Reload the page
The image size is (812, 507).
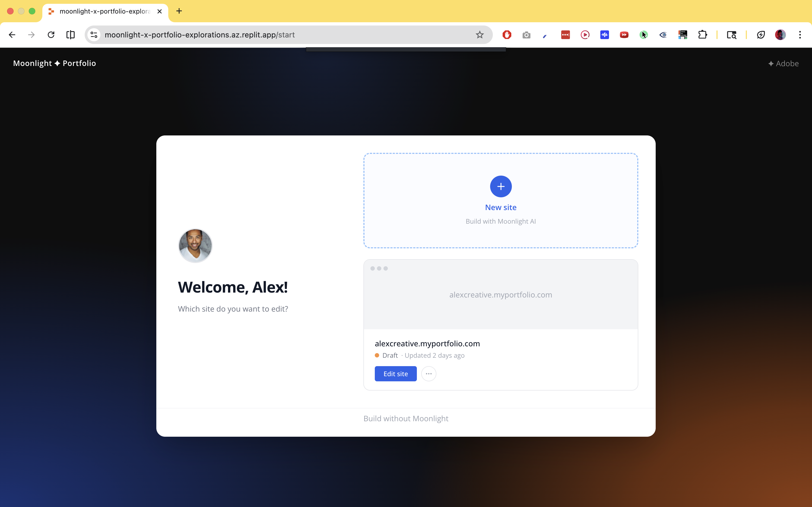(51, 35)
